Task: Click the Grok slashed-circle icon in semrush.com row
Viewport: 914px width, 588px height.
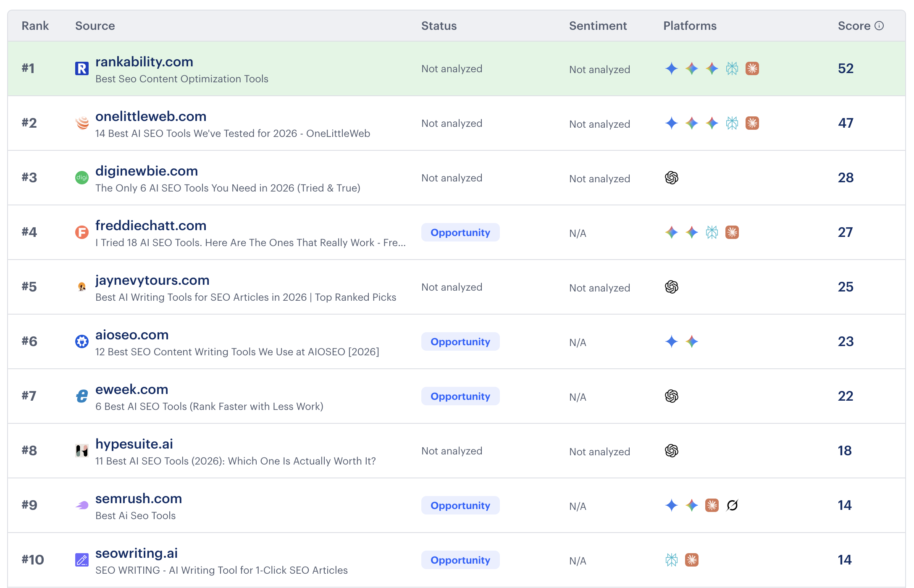Action: 732,505
